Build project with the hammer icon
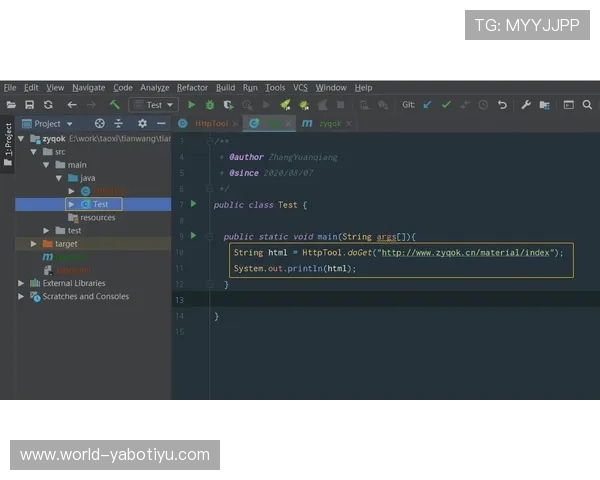600x480 pixels. coord(115,104)
